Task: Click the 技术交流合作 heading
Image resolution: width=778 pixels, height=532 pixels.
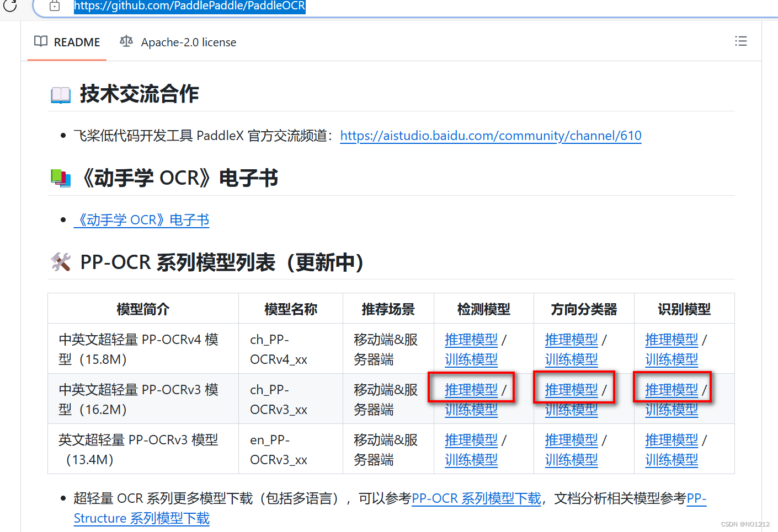Action: (140, 94)
